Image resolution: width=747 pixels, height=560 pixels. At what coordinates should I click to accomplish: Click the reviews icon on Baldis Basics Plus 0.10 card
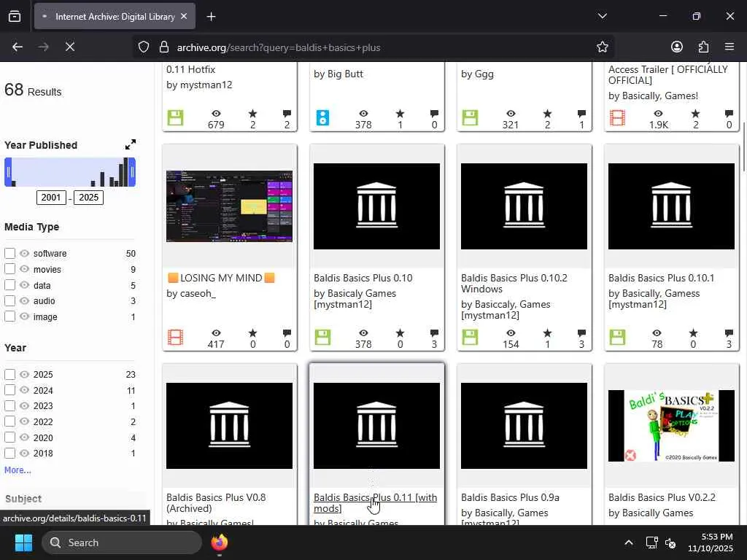pos(434,332)
